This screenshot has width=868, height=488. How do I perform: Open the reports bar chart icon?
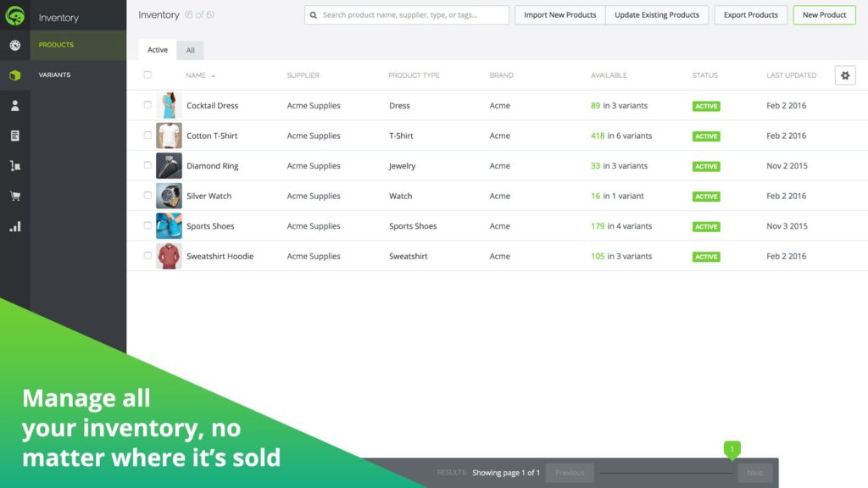[x=15, y=226]
